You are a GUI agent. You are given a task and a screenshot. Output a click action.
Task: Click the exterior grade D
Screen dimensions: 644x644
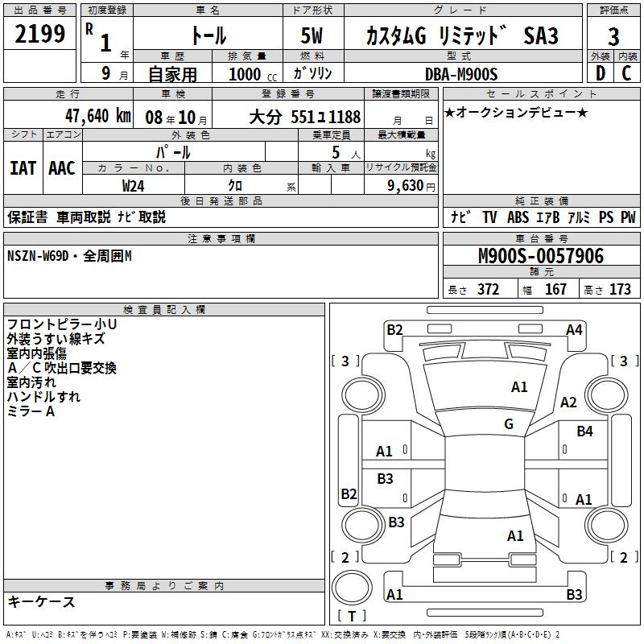tap(601, 73)
